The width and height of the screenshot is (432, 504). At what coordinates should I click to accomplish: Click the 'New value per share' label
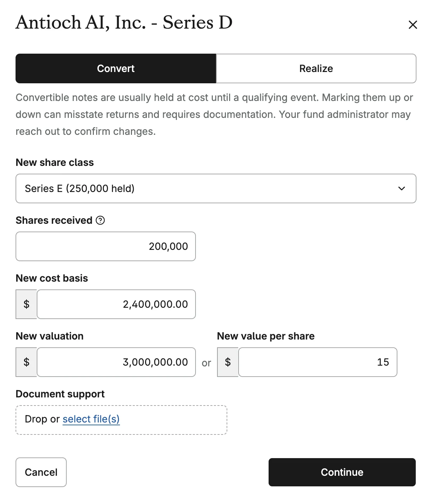point(266,336)
